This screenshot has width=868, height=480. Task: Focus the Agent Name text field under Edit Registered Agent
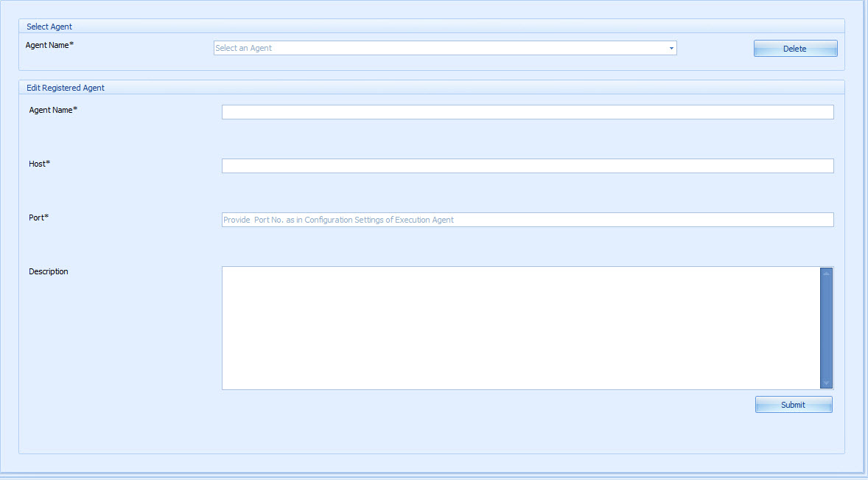point(528,112)
